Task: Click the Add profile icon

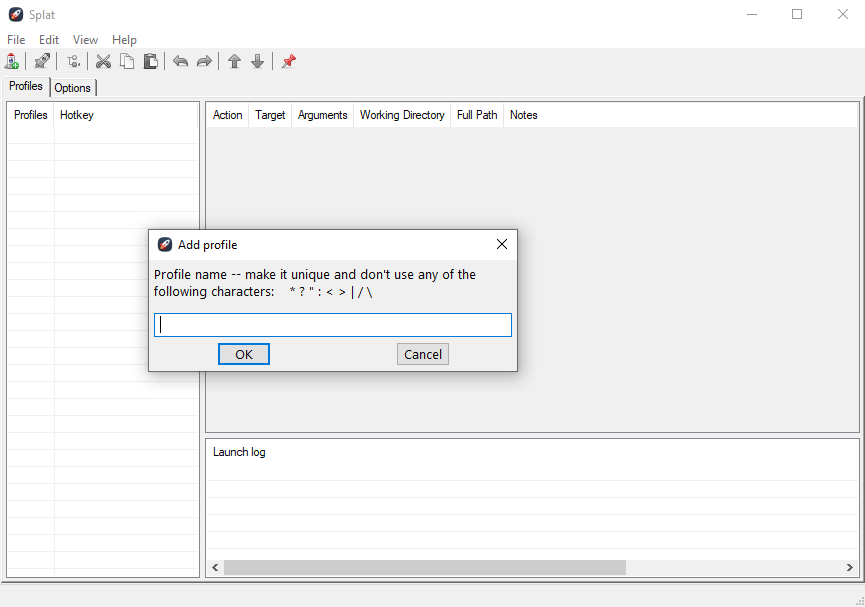Action: click(13, 61)
